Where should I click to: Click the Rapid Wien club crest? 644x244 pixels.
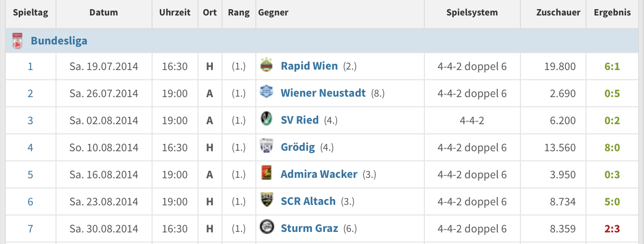click(x=266, y=66)
